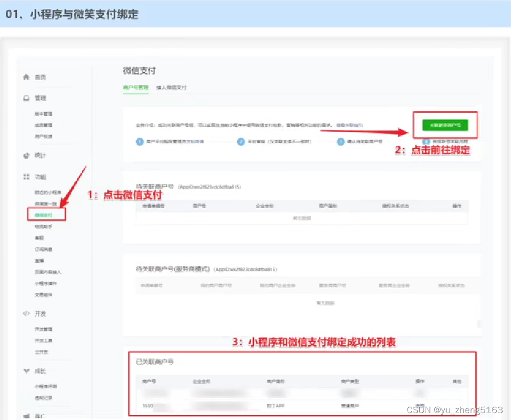Click the 统计 pie chart icon
The height and width of the screenshot is (420, 511).
coord(26,155)
